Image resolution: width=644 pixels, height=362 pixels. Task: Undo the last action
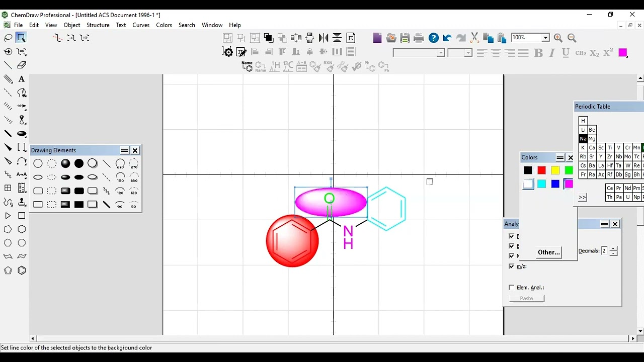447,38
